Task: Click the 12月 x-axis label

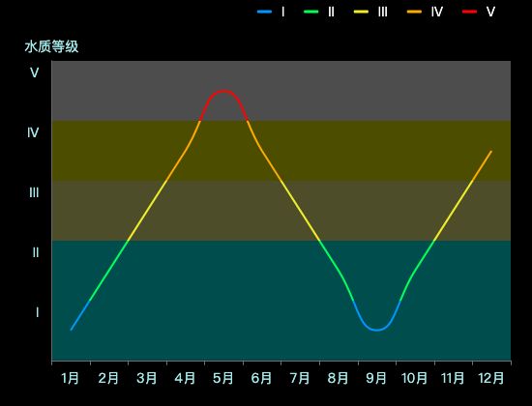Action: tap(491, 378)
